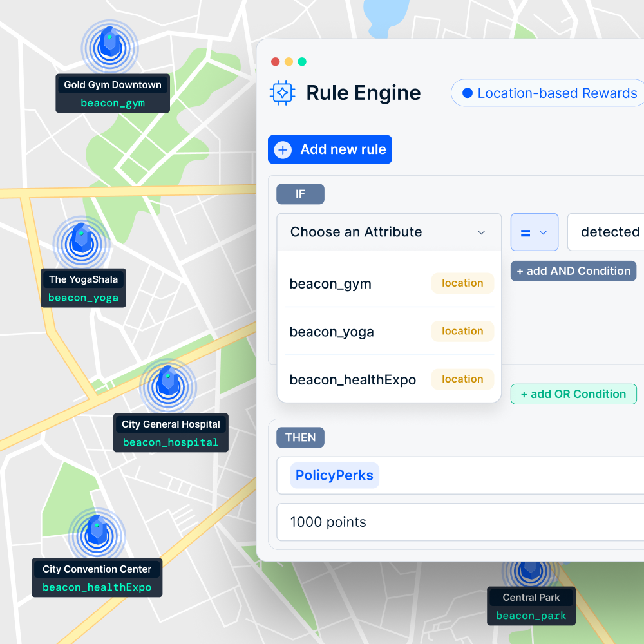
Task: Click the Rule Engine chip icon
Action: tap(283, 92)
